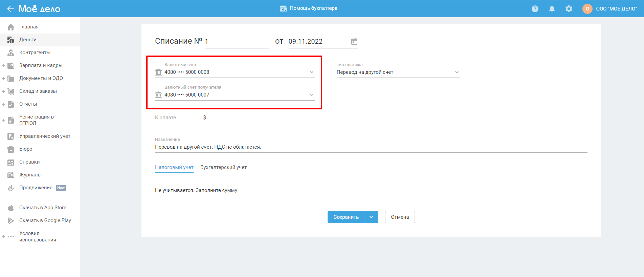Image resolution: width=644 pixels, height=277 pixels.
Task: Click the bank icon beside account 5000 0007
Action: click(158, 95)
